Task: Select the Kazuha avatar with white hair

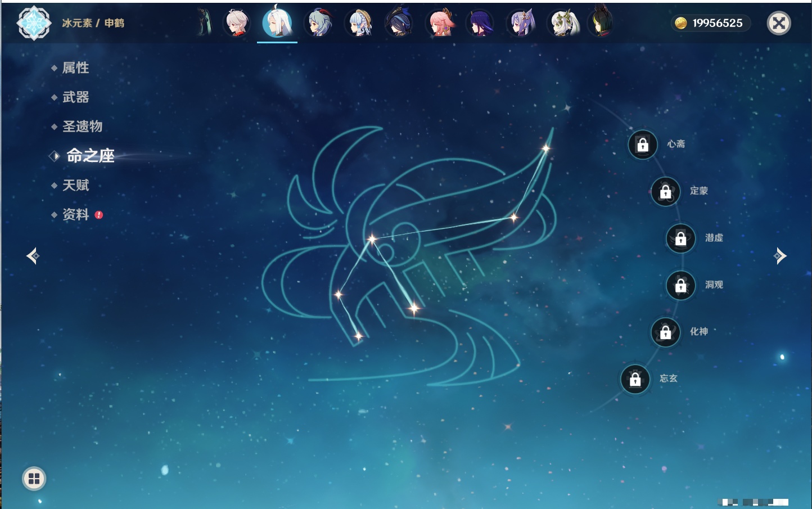Action: [x=237, y=23]
